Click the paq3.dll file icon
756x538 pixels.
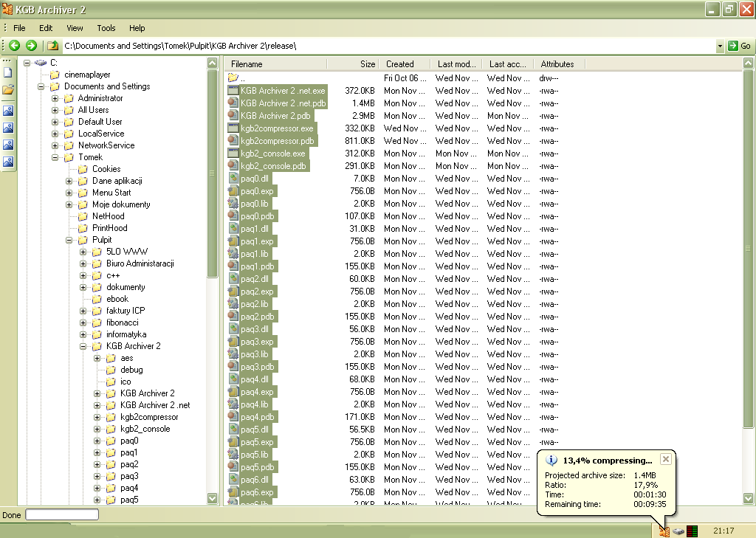(x=233, y=329)
